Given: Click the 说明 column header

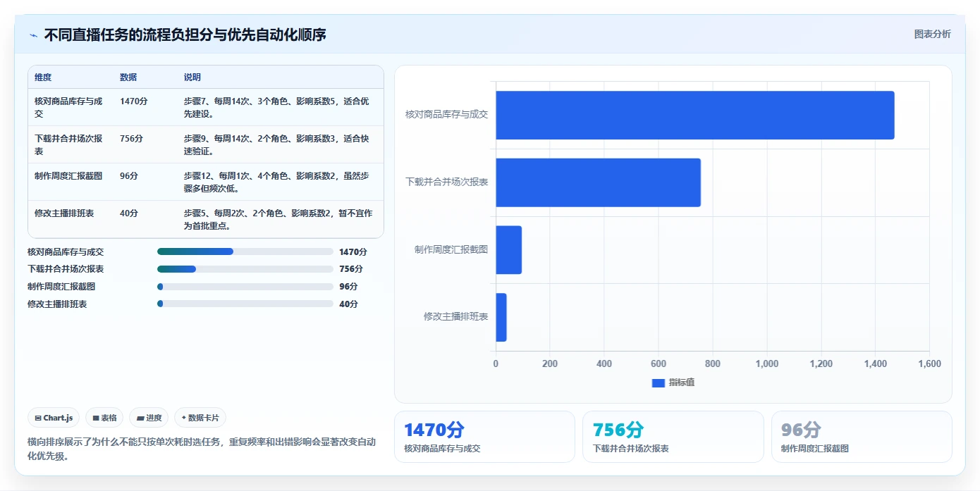Looking at the screenshot, I should coord(192,77).
